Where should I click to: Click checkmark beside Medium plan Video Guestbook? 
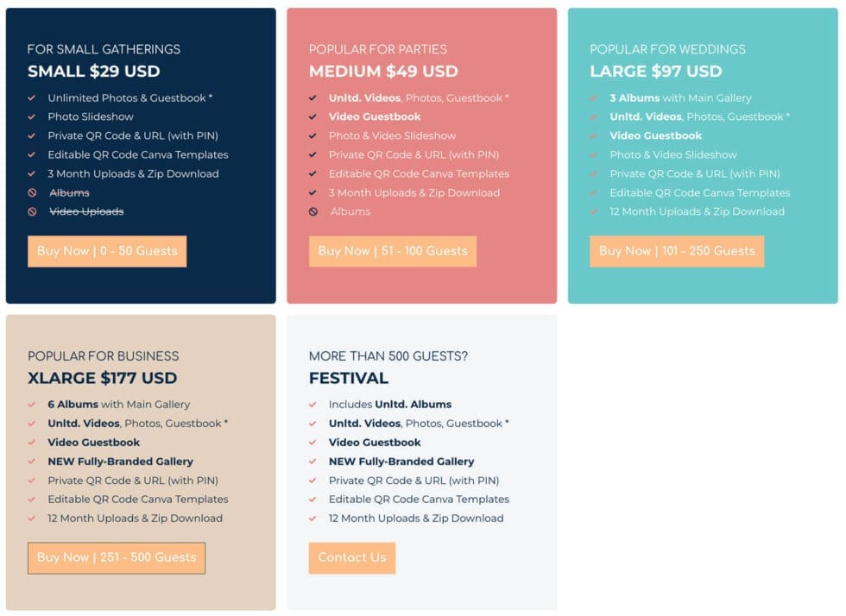pos(313,117)
